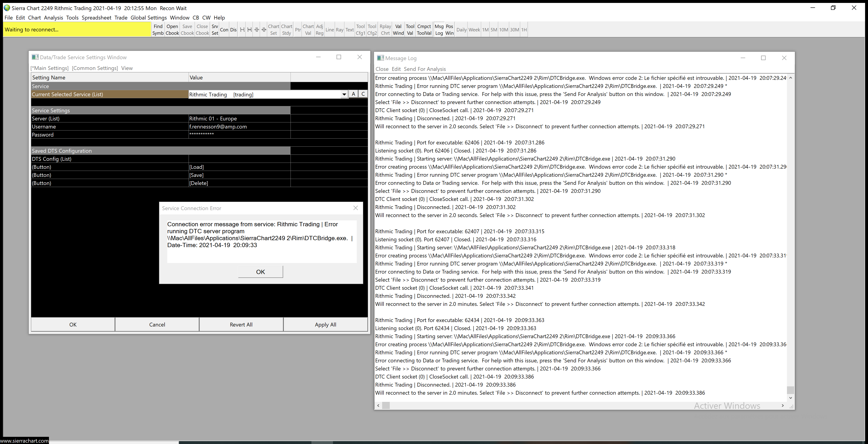Open Cbook from the toolbar
This screenshot has width=868, height=444.
click(x=172, y=30)
